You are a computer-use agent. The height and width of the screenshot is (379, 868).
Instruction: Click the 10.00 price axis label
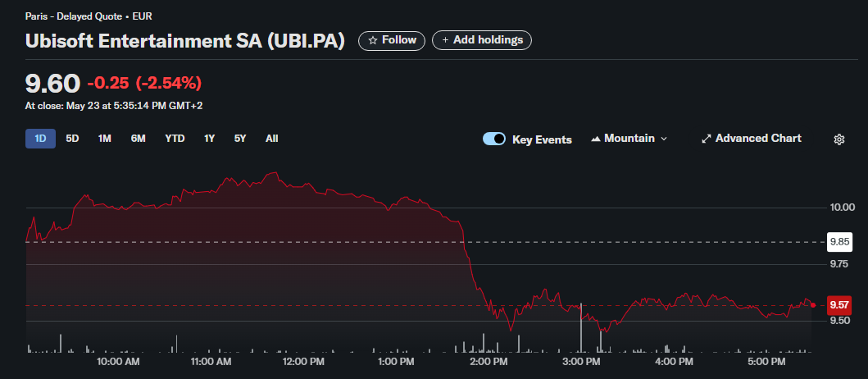[842, 208]
